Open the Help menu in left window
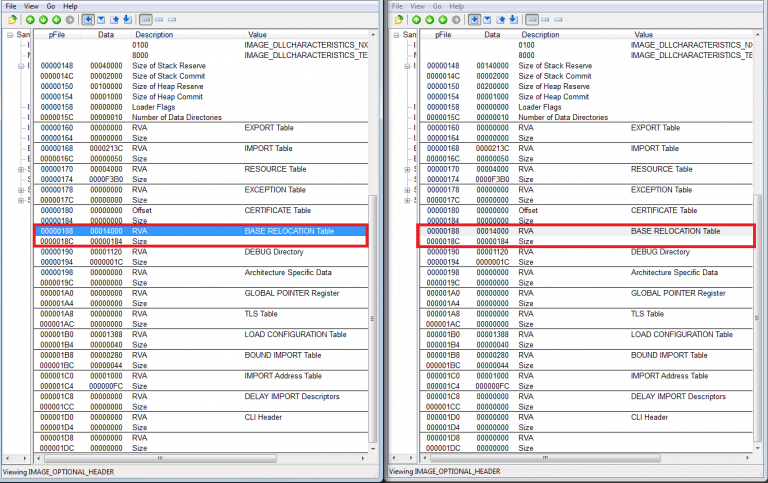The width and height of the screenshot is (768, 483). [x=70, y=6]
